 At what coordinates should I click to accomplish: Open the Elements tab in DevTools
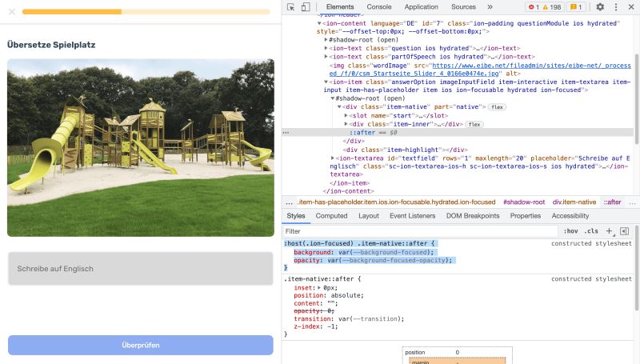coord(340,7)
